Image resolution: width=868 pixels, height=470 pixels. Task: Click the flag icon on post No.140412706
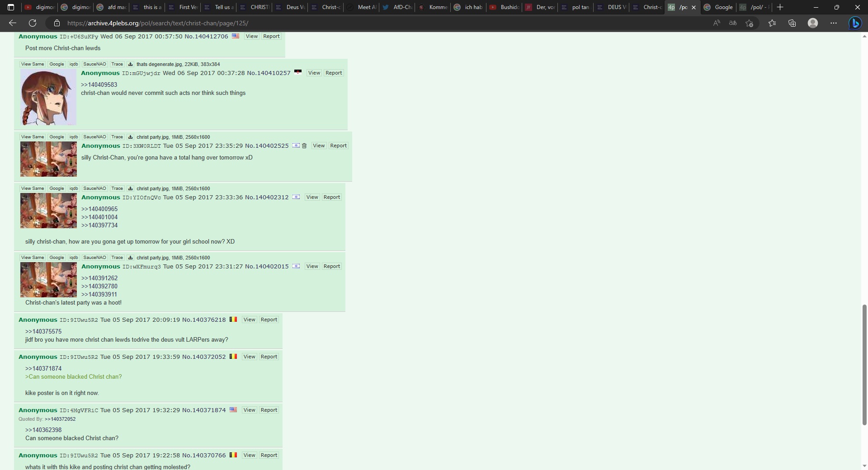236,36
